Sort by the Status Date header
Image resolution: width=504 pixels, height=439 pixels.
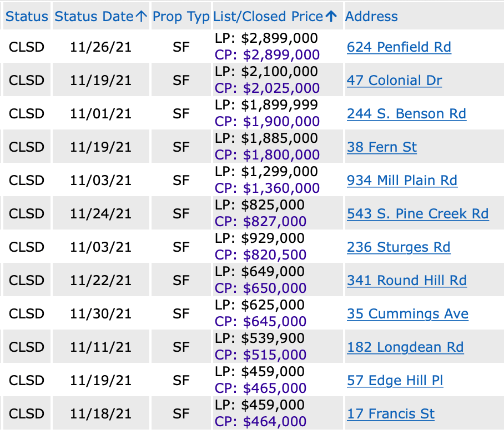[x=94, y=17]
